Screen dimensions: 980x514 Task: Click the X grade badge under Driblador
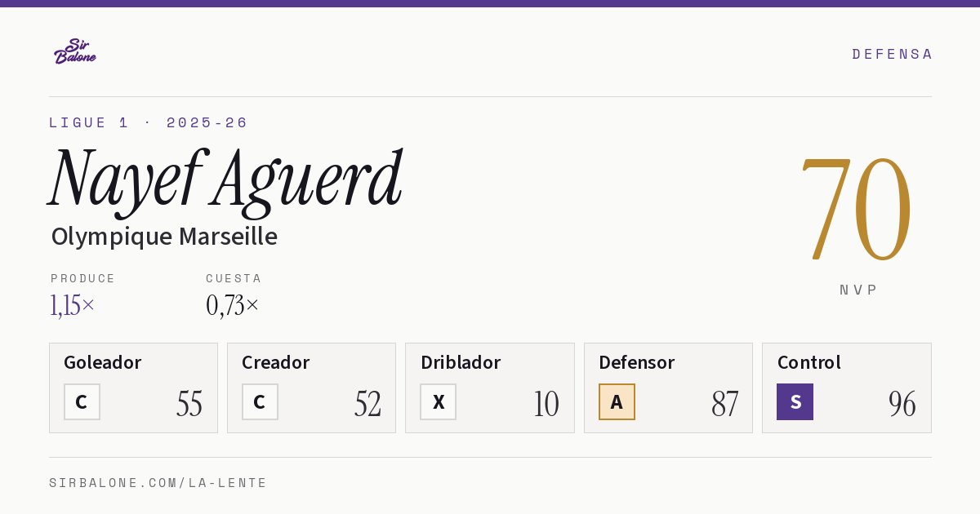point(439,401)
